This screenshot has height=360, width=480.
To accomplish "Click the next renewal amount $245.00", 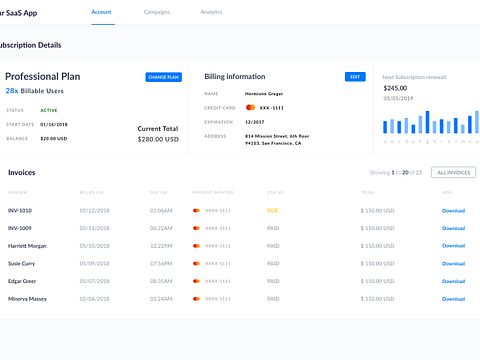I will (395, 88).
